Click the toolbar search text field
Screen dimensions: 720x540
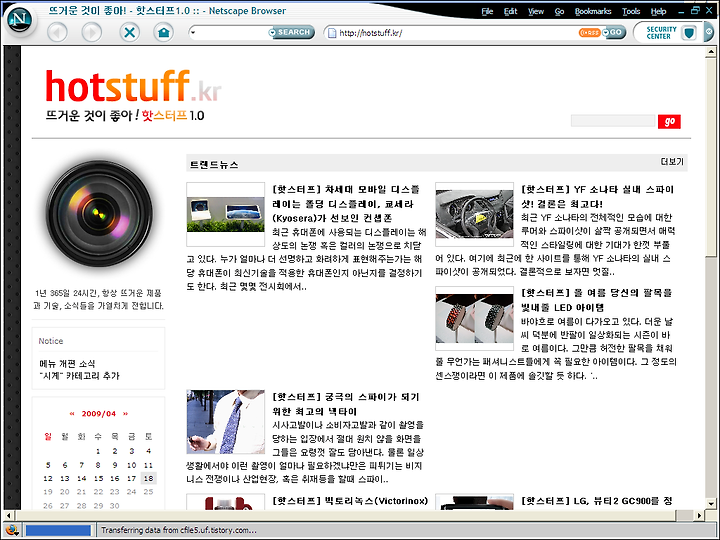(232, 33)
